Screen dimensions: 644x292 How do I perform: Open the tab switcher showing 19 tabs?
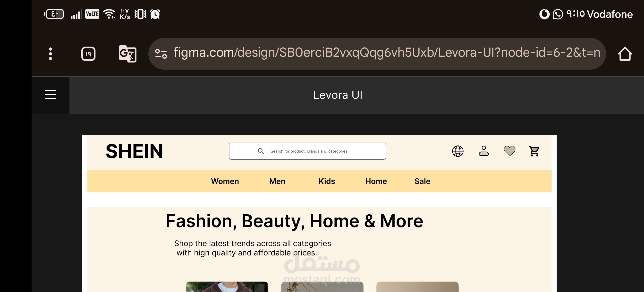pos(88,54)
